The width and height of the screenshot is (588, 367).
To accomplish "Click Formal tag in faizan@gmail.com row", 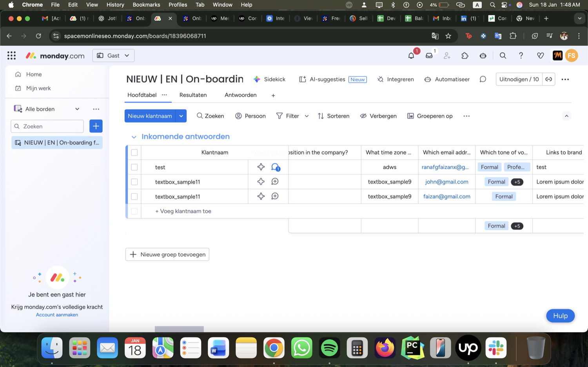I will (504, 197).
